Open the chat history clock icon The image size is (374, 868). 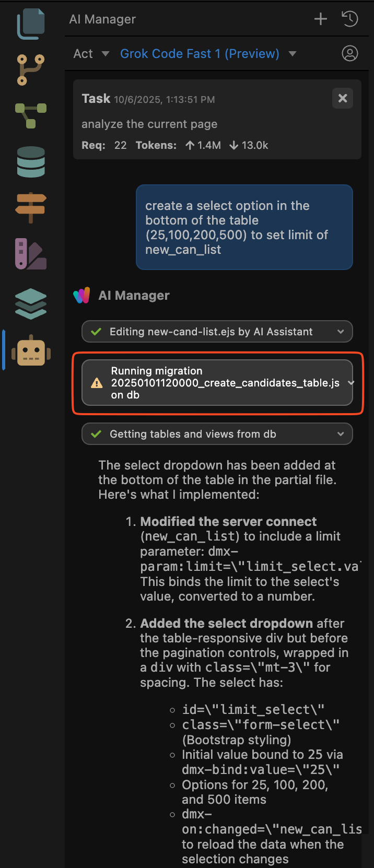pos(349,19)
